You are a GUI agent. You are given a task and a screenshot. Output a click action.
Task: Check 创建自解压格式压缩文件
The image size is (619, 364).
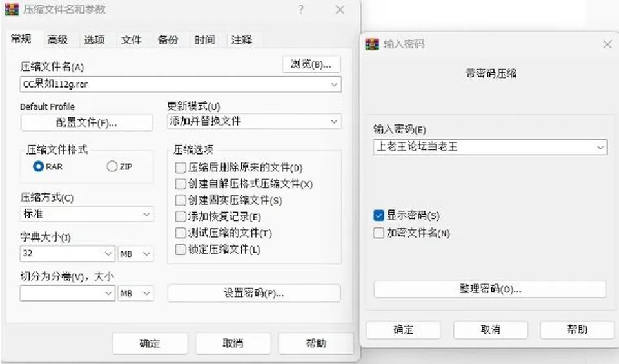click(181, 184)
